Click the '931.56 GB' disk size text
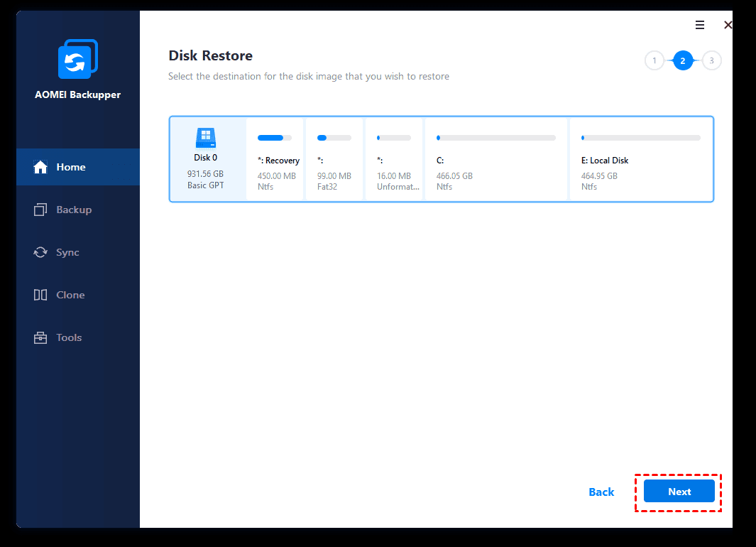 click(205, 173)
